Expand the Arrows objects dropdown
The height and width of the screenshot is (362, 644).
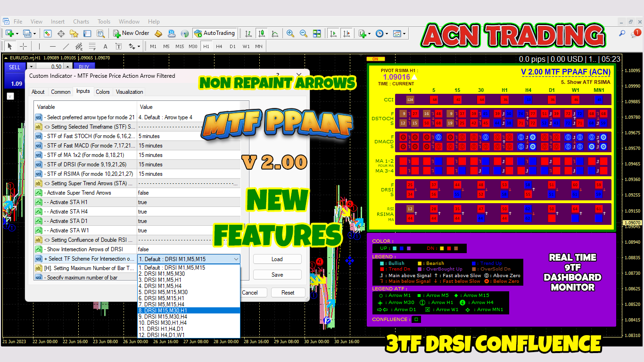[139, 47]
